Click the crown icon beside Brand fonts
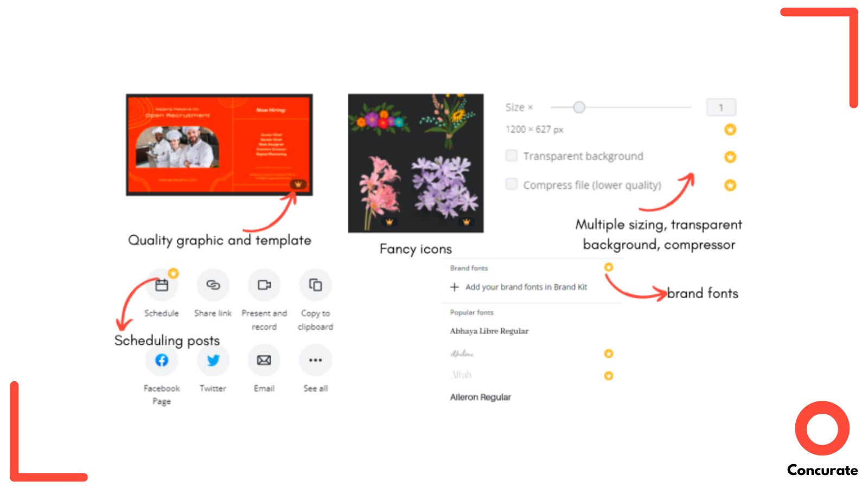Screen dimensions: 868x488 tap(609, 267)
